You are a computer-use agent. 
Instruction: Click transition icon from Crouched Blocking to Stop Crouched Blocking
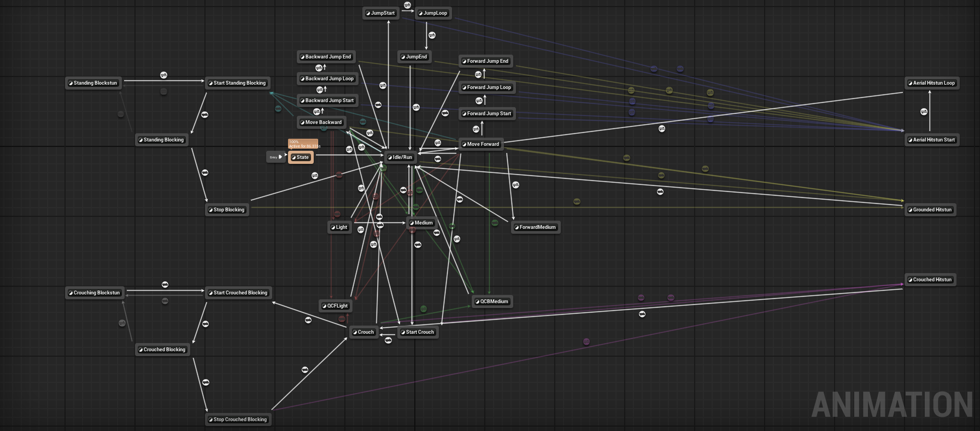pos(206,382)
